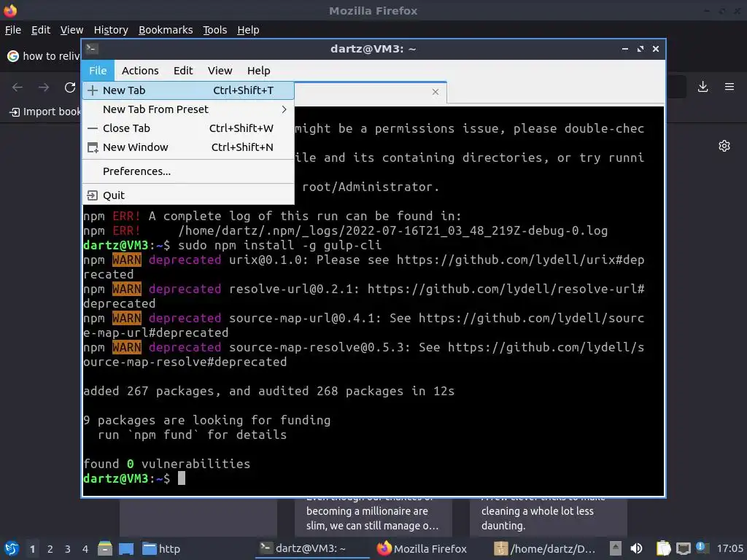Click the minus icon beside Close Tab

click(x=93, y=128)
